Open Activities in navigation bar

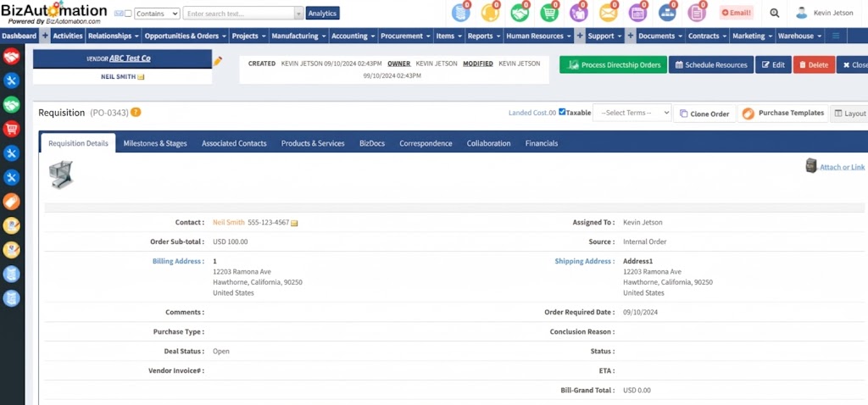point(68,36)
